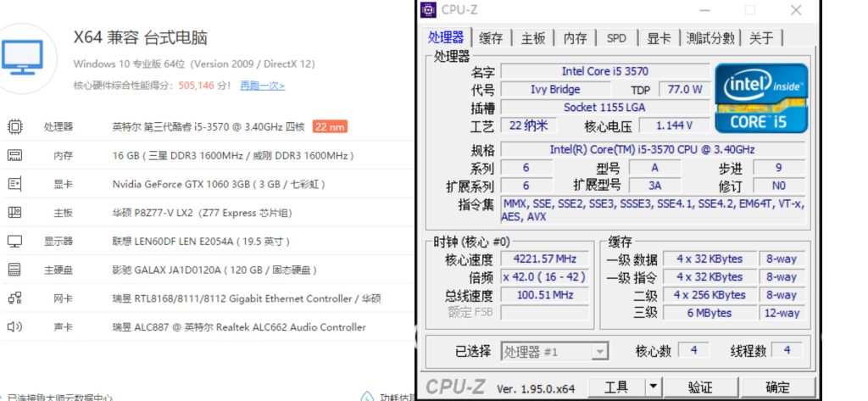Click the 4221.57 MHz core speed value
Viewport: 868px width, 401px height.
click(x=545, y=259)
